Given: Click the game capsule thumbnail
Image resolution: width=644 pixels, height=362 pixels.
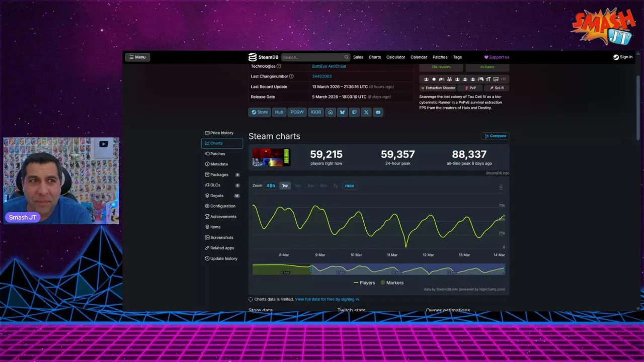Looking at the screenshot, I should pyautogui.click(x=271, y=157).
